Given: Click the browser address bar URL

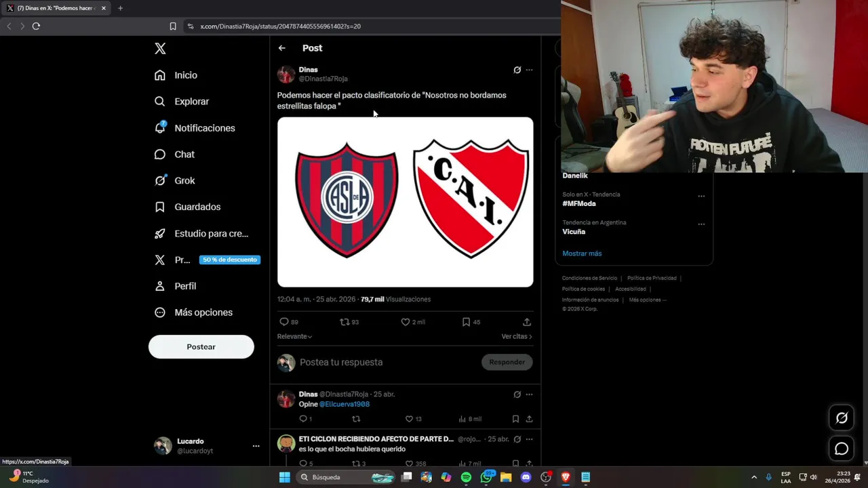Looking at the screenshot, I should coord(280,26).
